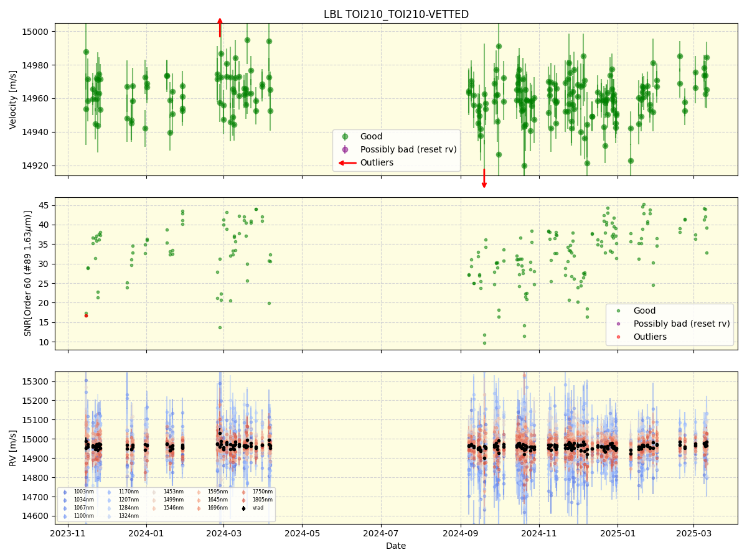Click the purple Possibly bad marker icon
The height and width of the screenshot is (560, 747).
click(x=344, y=149)
